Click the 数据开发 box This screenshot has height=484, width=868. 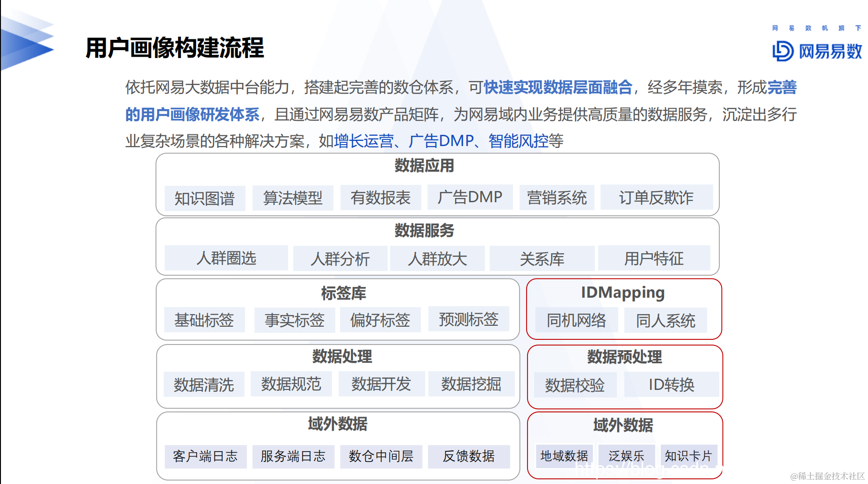382,384
